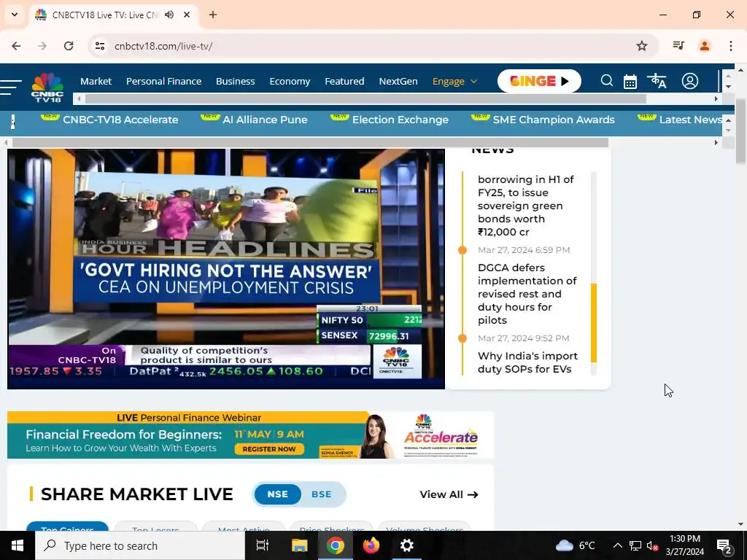
Task: Click the header navigation horizontal scrollbar thumb
Action: coord(365,98)
